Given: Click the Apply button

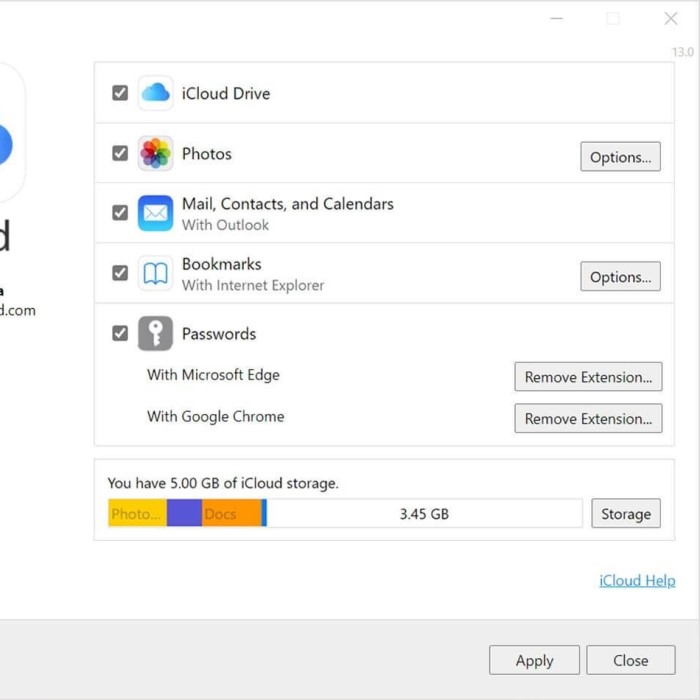Looking at the screenshot, I should [x=534, y=660].
